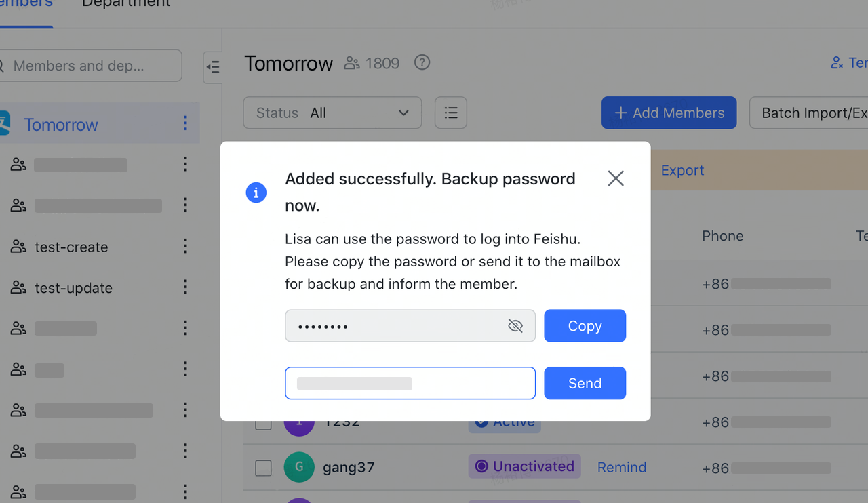
Task: Click the info icon in the success dialog
Action: coord(256,193)
